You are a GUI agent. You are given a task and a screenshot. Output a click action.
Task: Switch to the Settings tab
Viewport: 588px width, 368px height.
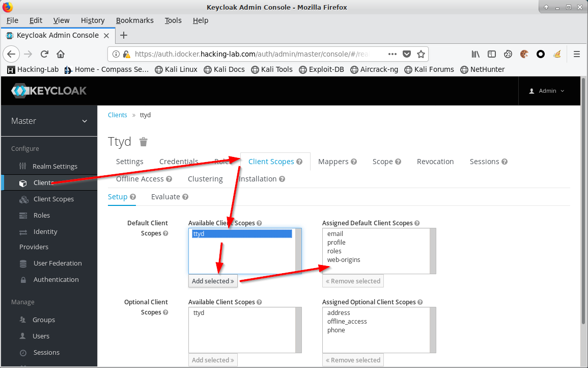129,162
